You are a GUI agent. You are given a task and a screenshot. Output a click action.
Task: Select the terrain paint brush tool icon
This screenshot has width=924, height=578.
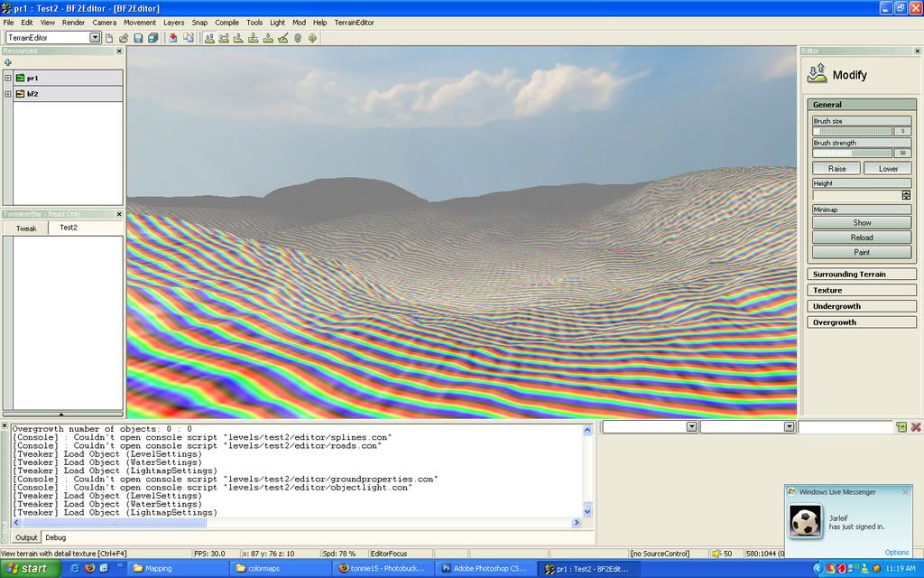282,38
